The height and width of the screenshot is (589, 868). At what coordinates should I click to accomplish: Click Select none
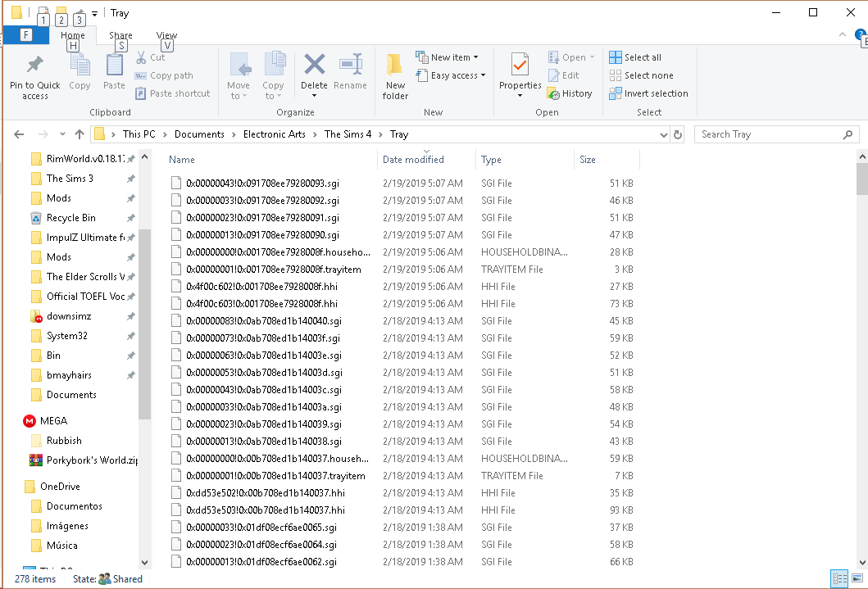tap(641, 75)
